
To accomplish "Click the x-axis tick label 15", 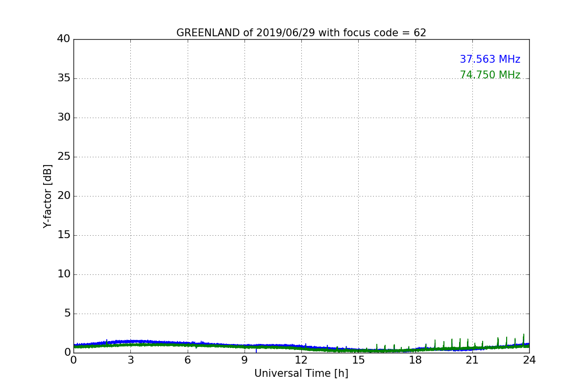I will (x=358, y=360).
